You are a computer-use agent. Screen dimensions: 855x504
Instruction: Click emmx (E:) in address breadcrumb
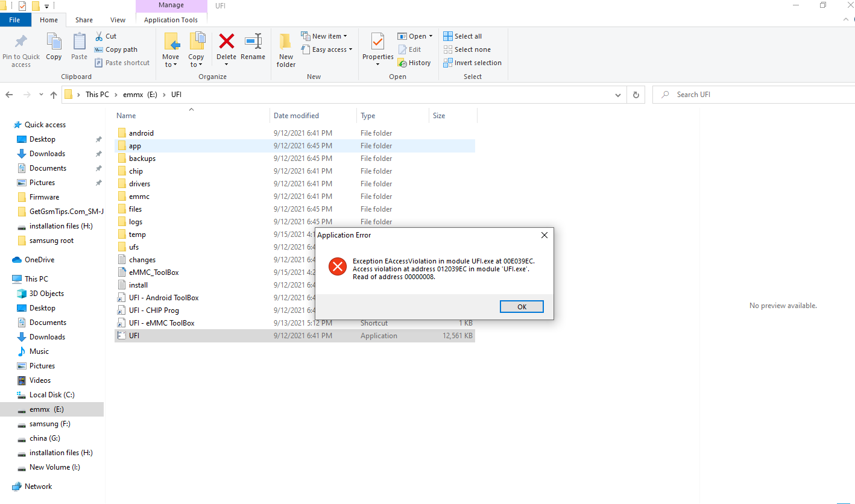coord(140,95)
